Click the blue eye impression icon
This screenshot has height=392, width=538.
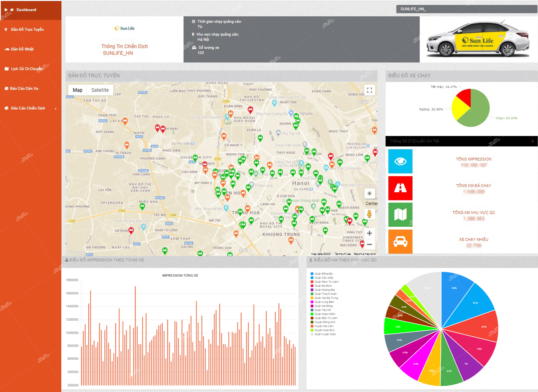(400, 161)
